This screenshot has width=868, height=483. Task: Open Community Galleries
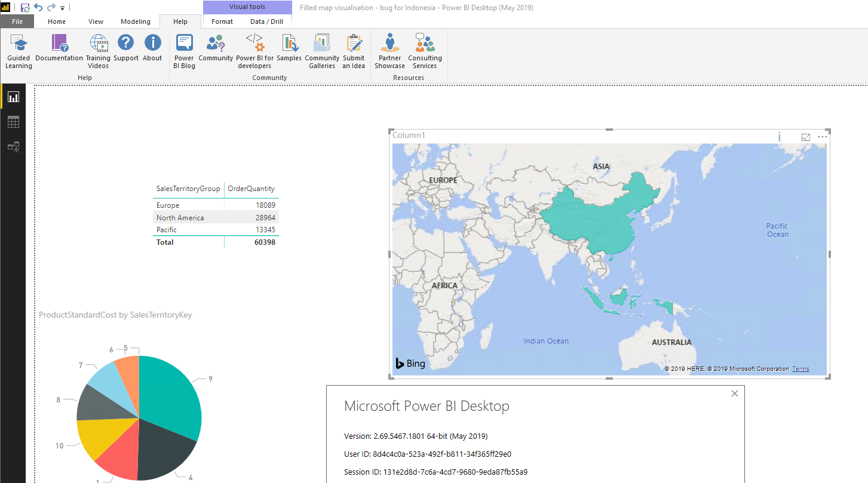322,51
